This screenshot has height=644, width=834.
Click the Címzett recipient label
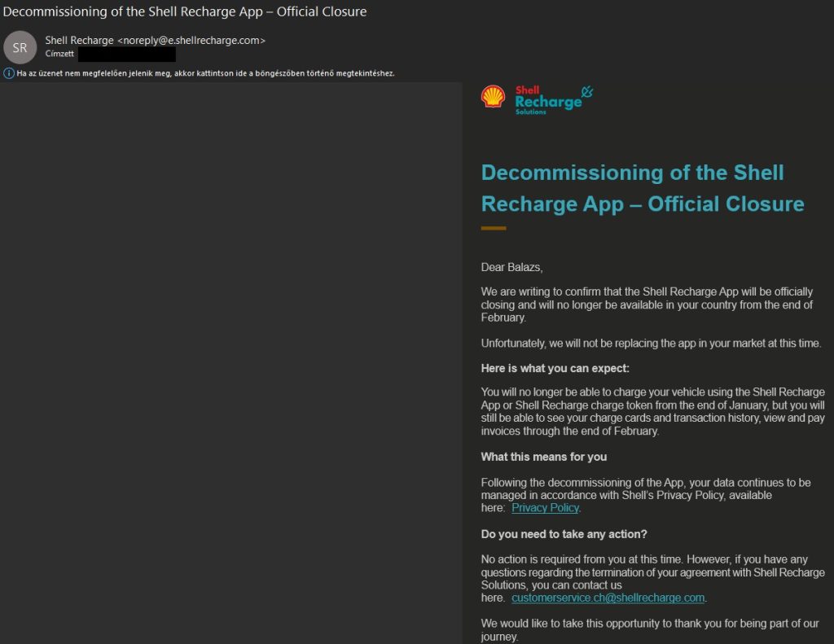point(59,54)
